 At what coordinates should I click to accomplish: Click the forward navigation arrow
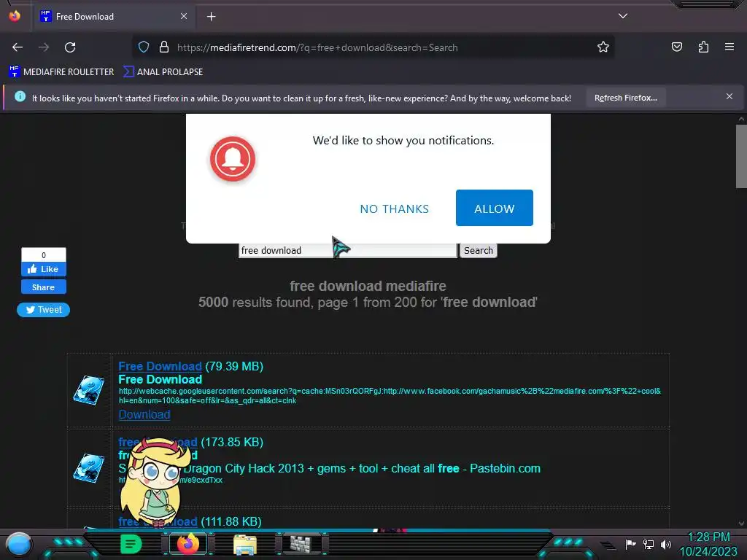pos(44,47)
